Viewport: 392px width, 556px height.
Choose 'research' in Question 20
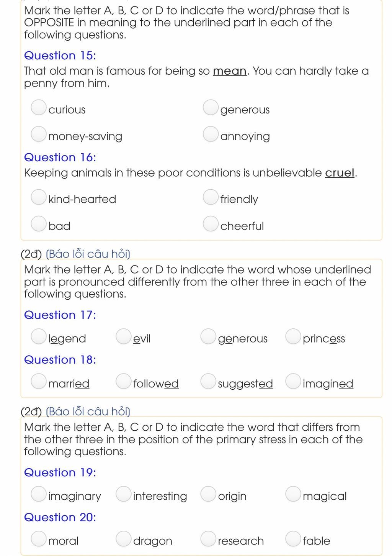[x=208, y=539]
